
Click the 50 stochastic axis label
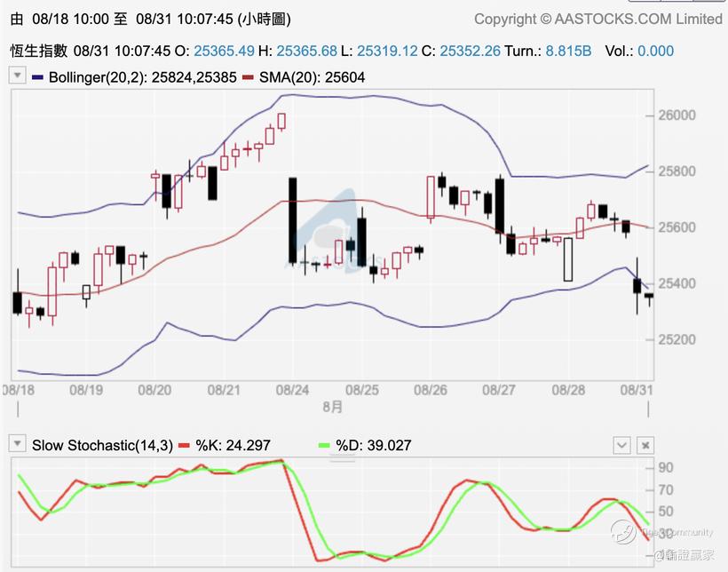(x=666, y=511)
